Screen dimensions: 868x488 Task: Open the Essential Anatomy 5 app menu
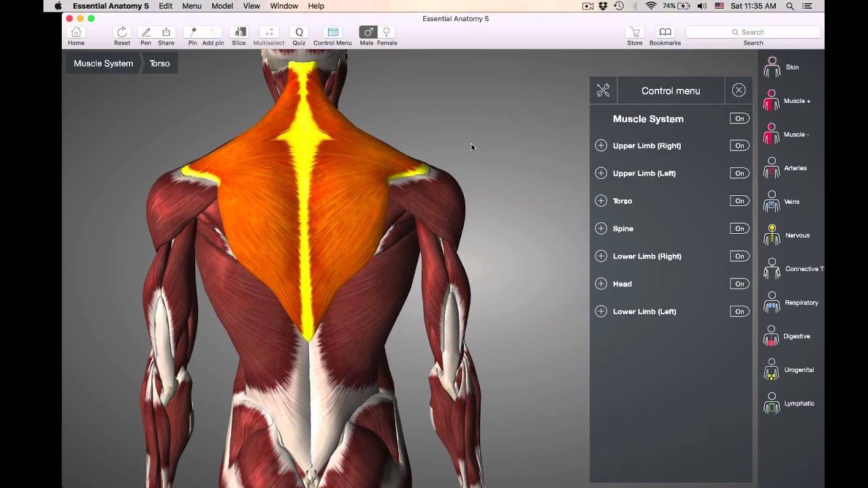(111, 6)
